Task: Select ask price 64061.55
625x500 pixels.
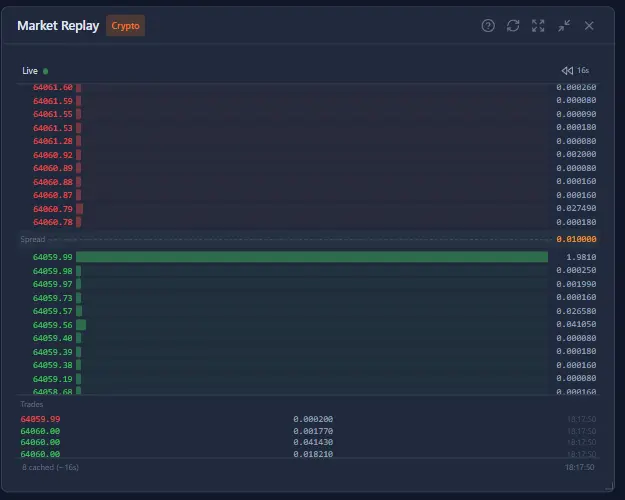Action: 53,114
